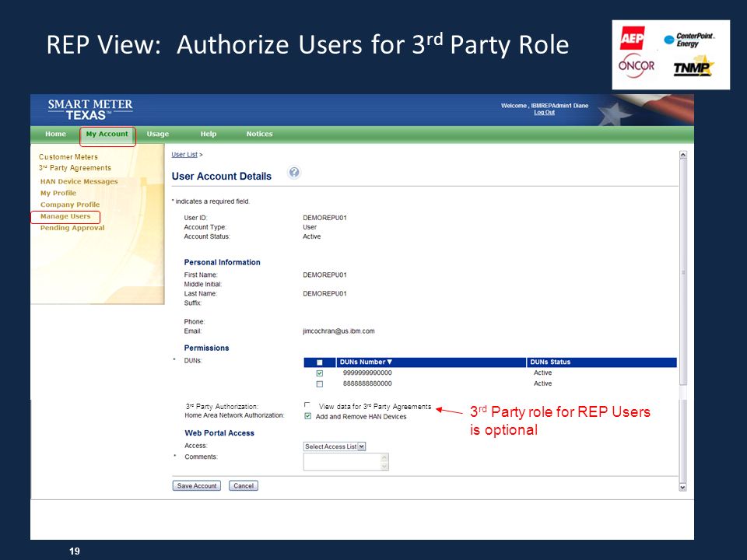Open the Usage tab
The height and width of the screenshot is (560, 747).
(x=158, y=135)
